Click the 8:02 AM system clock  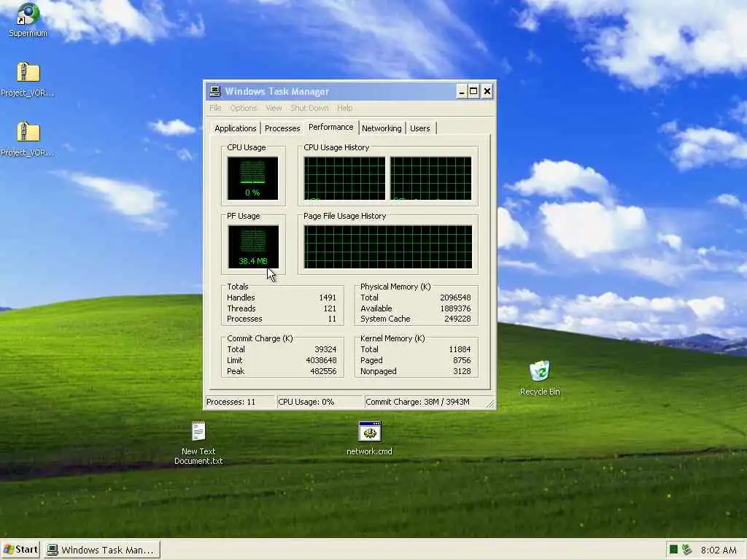tap(719, 550)
